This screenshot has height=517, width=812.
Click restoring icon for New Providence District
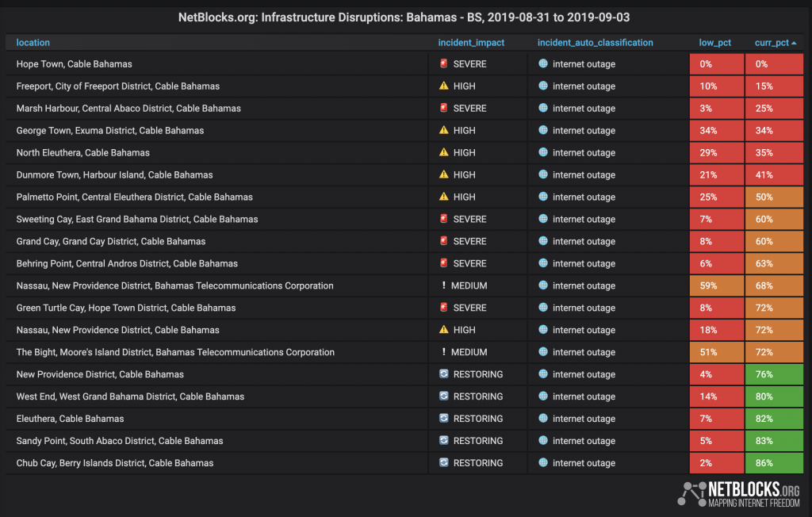pos(444,373)
